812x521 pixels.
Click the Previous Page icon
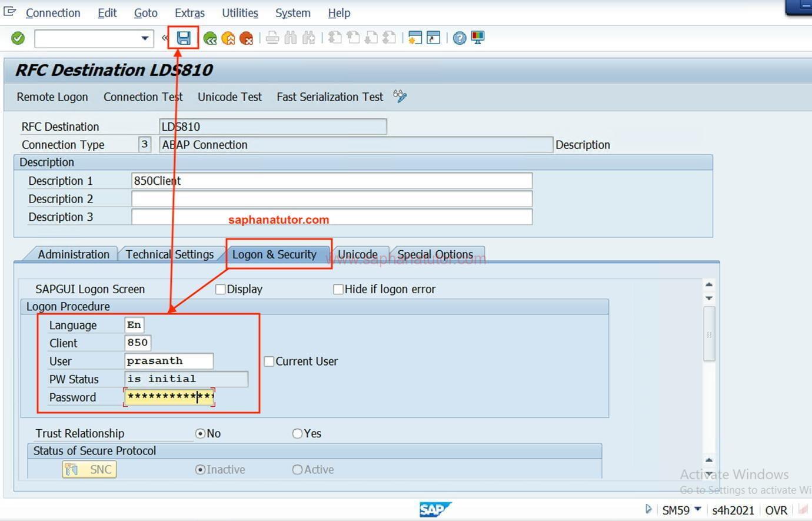353,38
